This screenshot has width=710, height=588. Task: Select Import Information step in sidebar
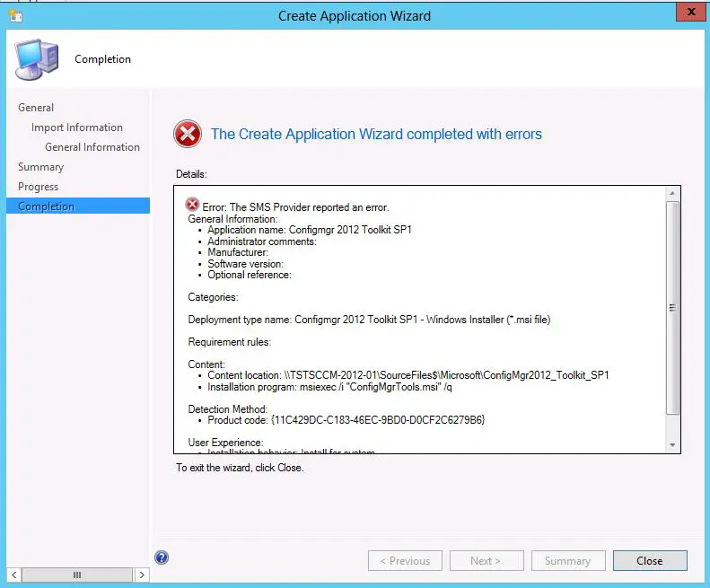click(77, 127)
